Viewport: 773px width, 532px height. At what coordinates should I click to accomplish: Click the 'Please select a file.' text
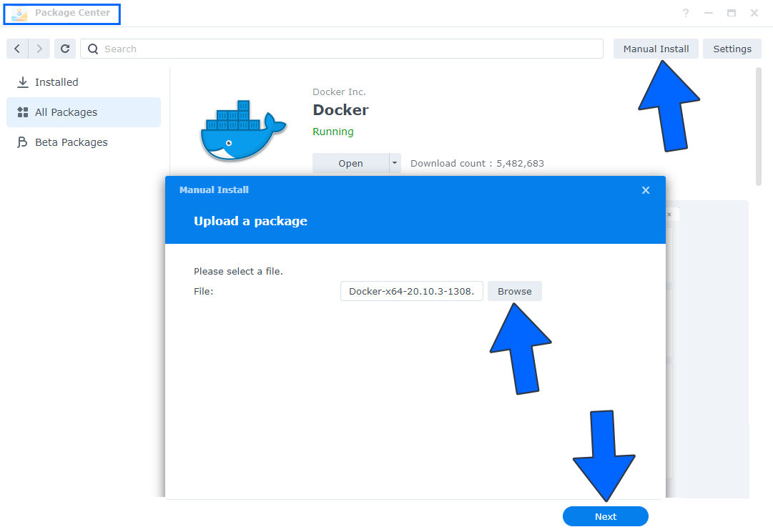(238, 271)
